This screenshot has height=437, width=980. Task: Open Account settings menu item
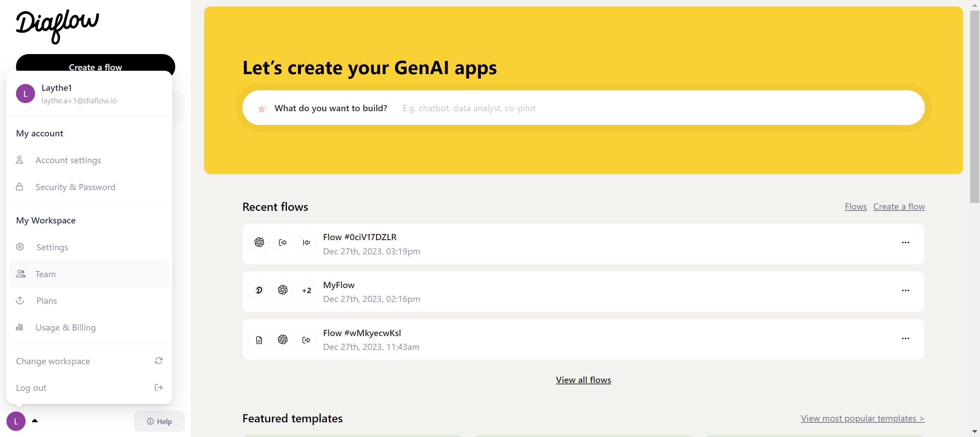(x=68, y=160)
